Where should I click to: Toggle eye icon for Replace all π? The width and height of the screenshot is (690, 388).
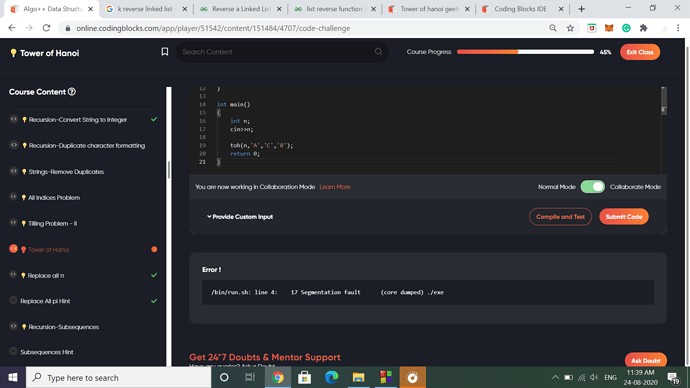(x=14, y=275)
